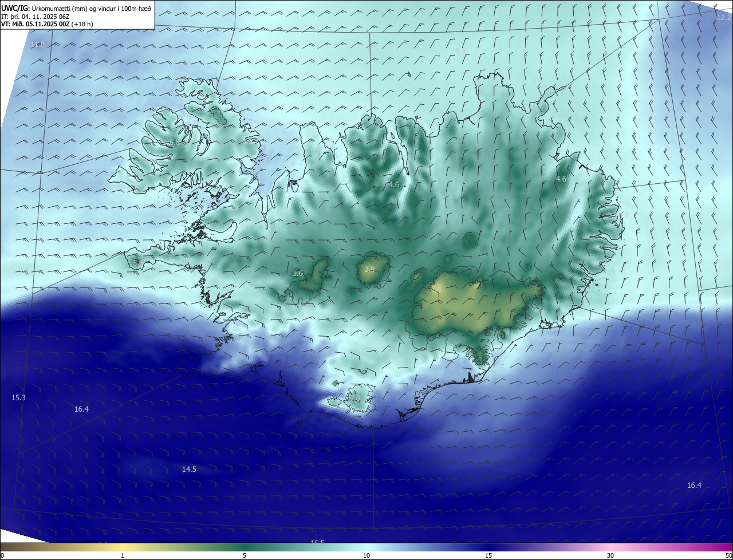Click the 5 tick on the color scale
This screenshot has width=733, height=560.
[x=245, y=555]
